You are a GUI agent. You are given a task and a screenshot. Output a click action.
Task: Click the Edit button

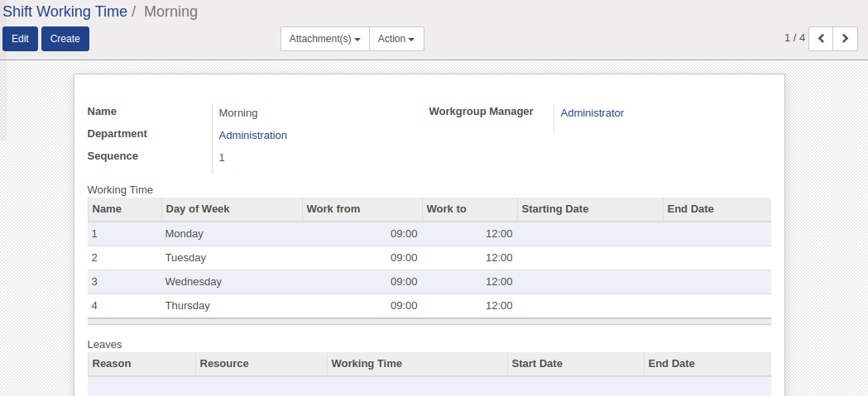pos(20,39)
